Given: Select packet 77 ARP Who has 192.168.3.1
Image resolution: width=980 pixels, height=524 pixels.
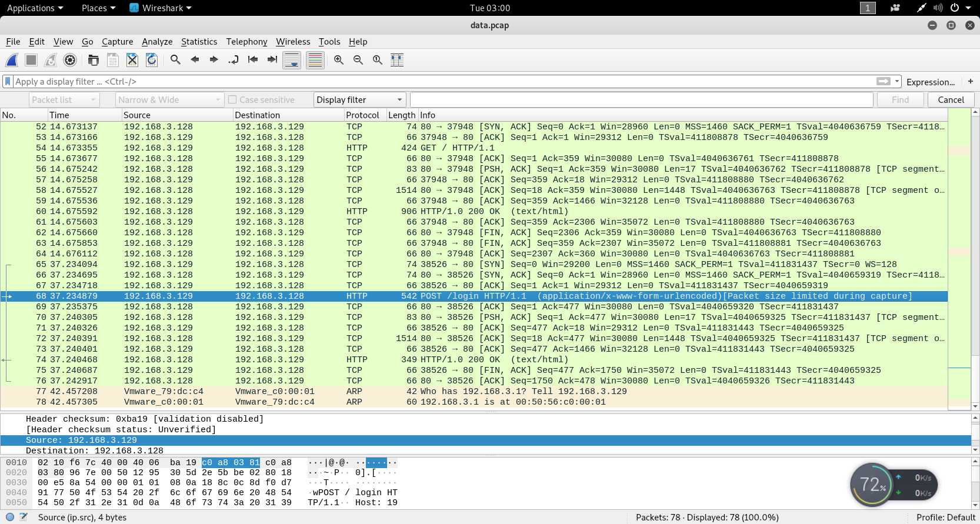Looking at the screenshot, I should coord(474,391).
